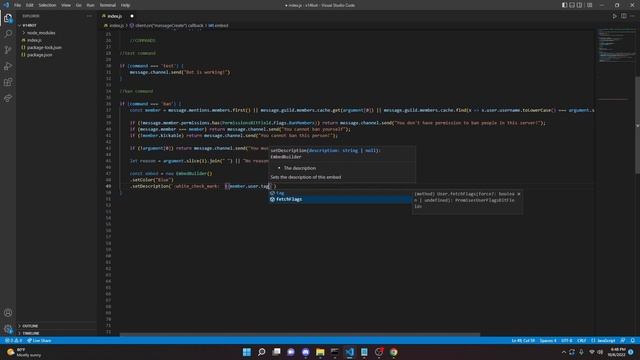This screenshot has height=360, width=640.
Task: Click the feedback icon in status bar
Action: point(622,340)
